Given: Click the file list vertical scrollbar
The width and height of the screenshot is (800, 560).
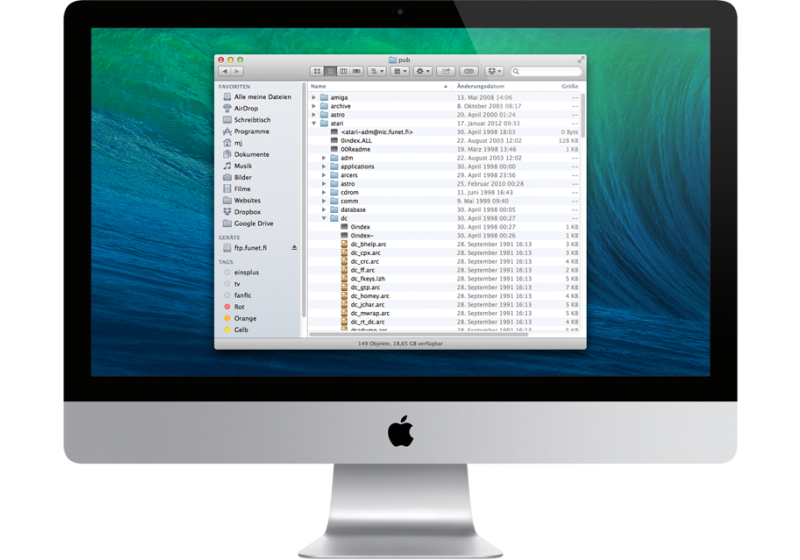Looking at the screenshot, I should point(583,115).
